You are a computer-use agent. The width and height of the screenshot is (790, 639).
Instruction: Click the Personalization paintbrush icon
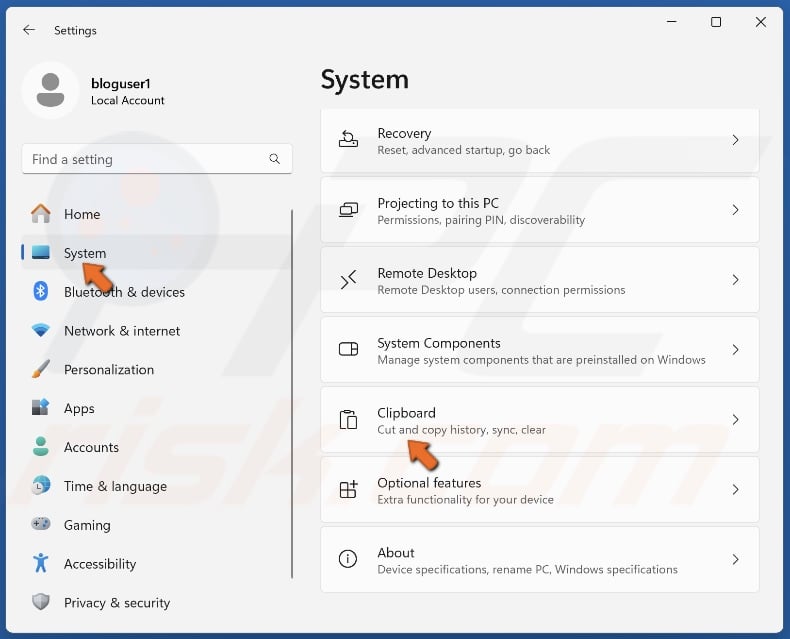click(x=41, y=369)
